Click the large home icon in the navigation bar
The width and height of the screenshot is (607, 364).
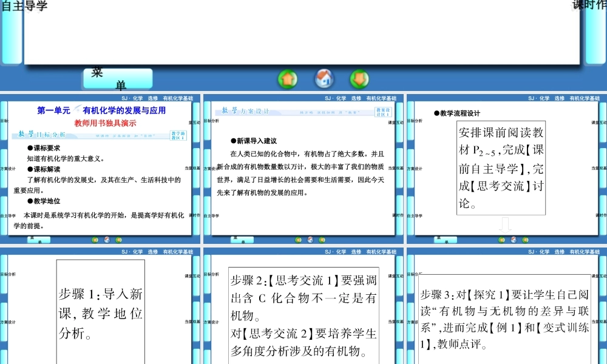(324, 78)
